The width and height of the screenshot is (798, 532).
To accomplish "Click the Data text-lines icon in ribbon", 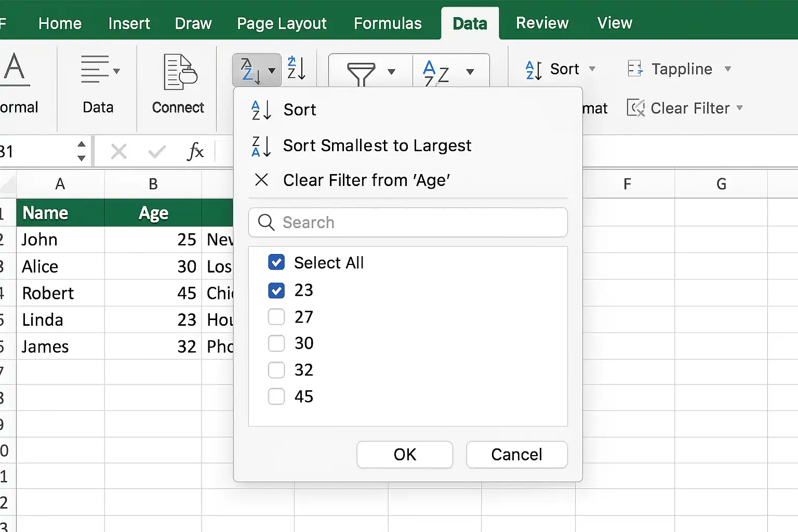I will 100,70.
